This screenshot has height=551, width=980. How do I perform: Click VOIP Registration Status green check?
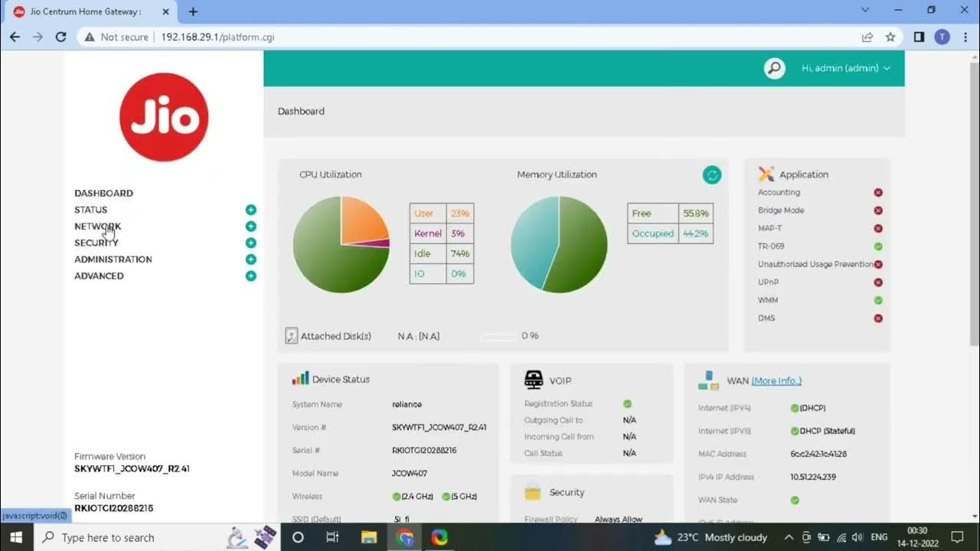627,403
